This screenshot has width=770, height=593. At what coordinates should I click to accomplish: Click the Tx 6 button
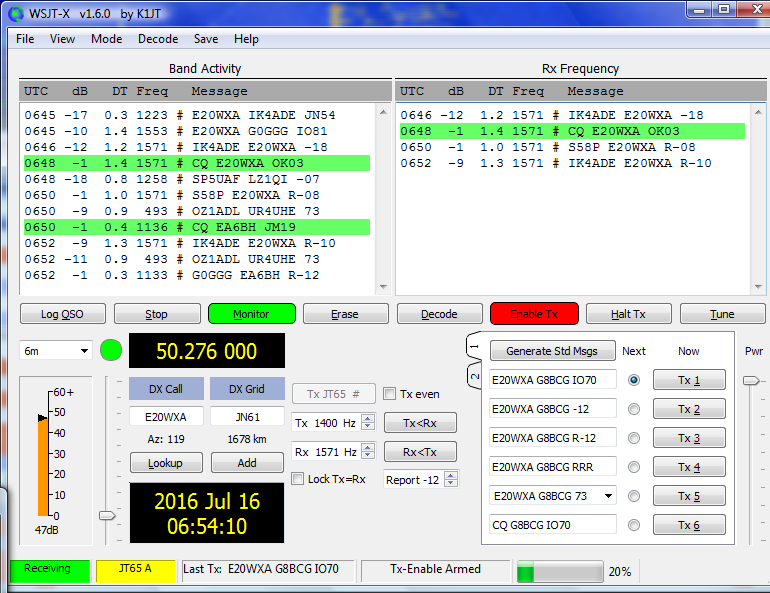tap(689, 525)
